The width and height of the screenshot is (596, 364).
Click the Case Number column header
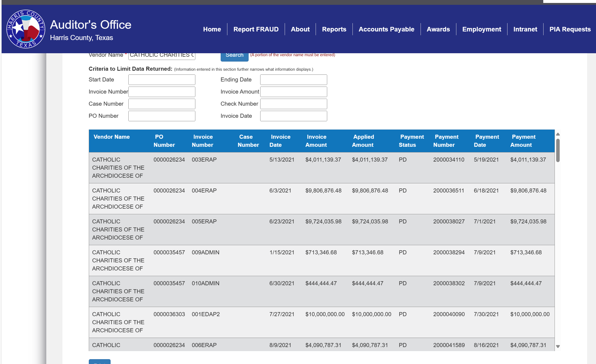pos(248,141)
